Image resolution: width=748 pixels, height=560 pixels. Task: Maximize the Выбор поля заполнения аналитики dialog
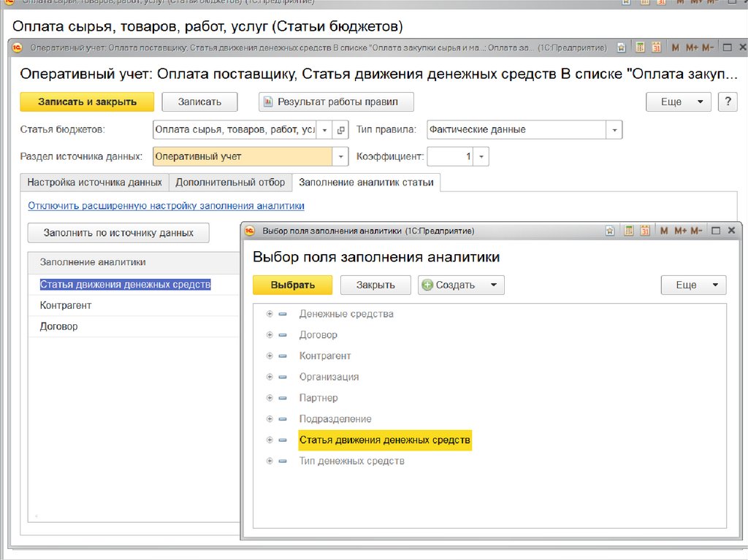pos(716,231)
